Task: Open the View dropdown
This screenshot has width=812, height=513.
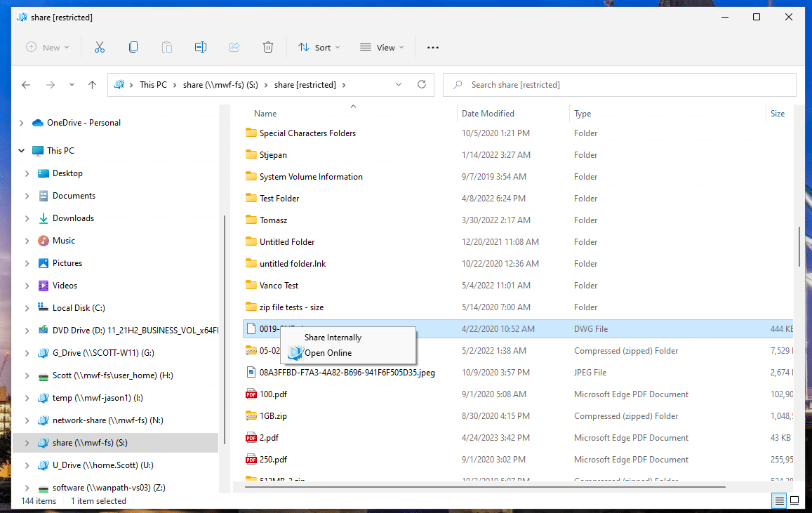Action: 382,47
